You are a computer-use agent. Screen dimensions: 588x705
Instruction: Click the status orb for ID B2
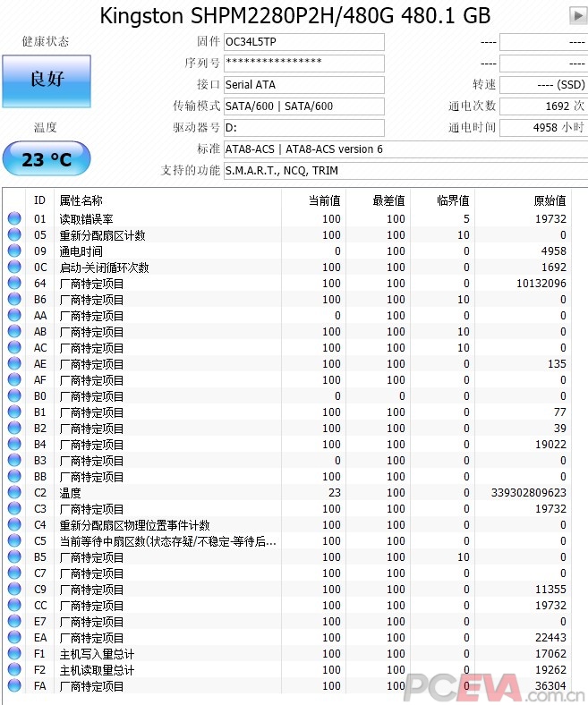point(14,428)
